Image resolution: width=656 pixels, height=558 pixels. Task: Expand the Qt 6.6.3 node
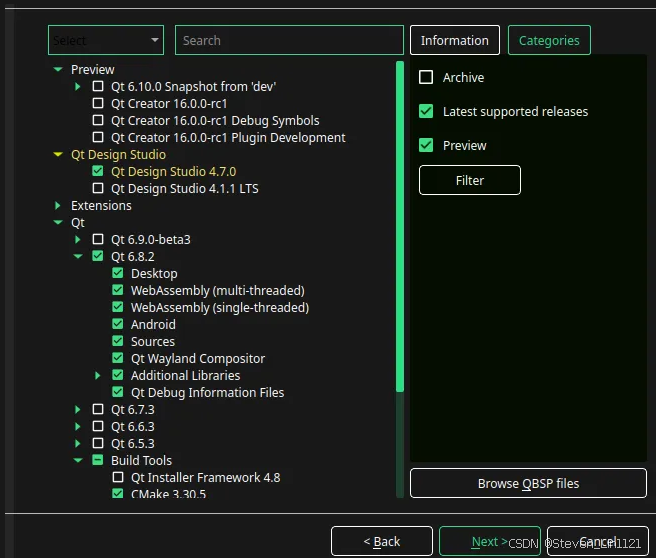point(78,427)
